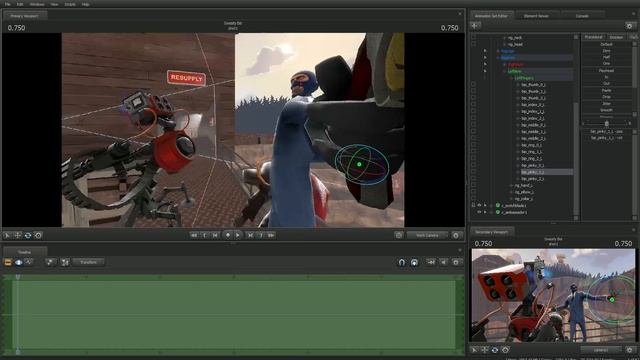Apply the Default procedural preset
640x360 pixels.
tap(607, 44)
